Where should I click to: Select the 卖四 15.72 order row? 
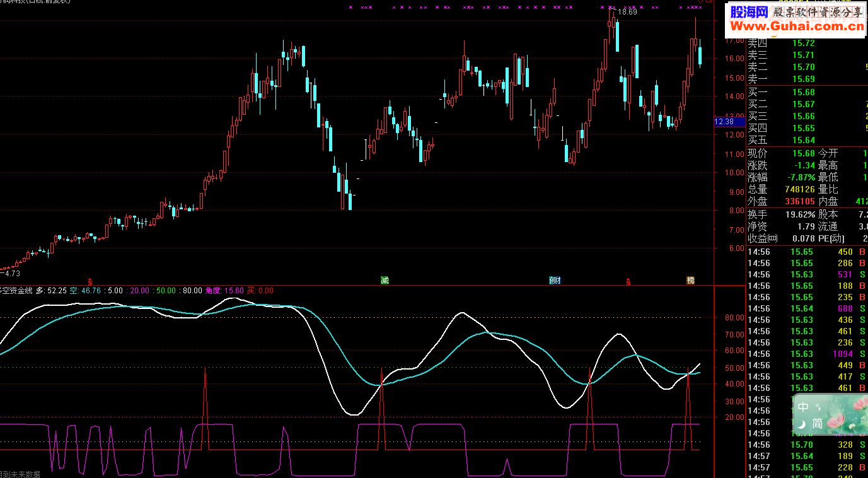click(807, 43)
